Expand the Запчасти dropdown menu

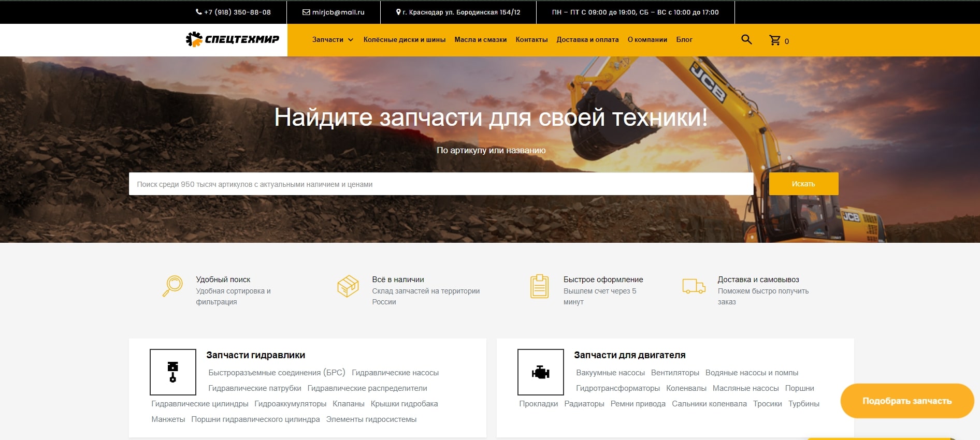coord(333,39)
